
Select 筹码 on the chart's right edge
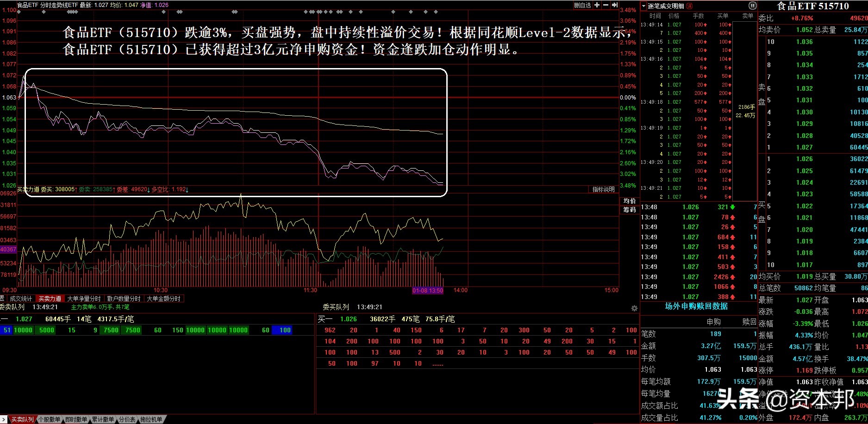coord(629,209)
